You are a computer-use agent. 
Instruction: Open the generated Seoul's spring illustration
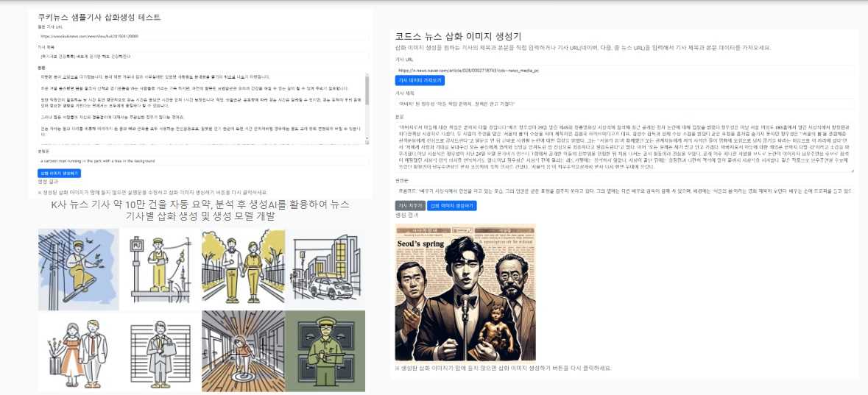465,293
